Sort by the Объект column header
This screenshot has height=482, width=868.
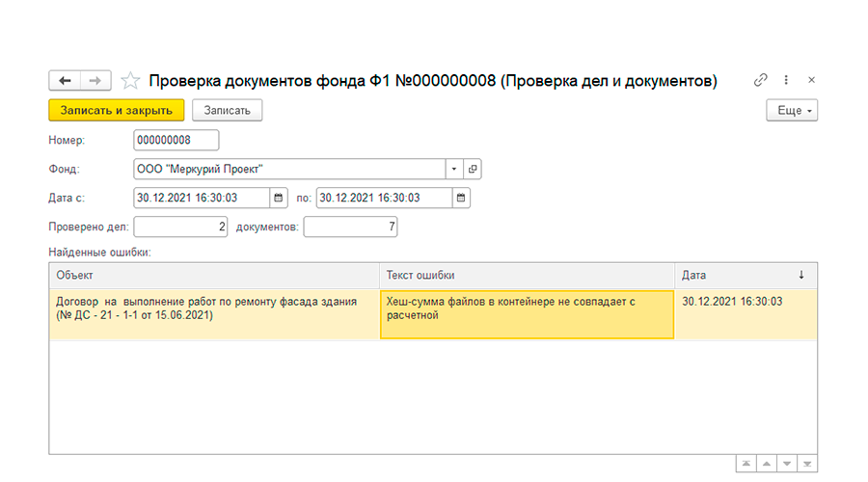(214, 275)
